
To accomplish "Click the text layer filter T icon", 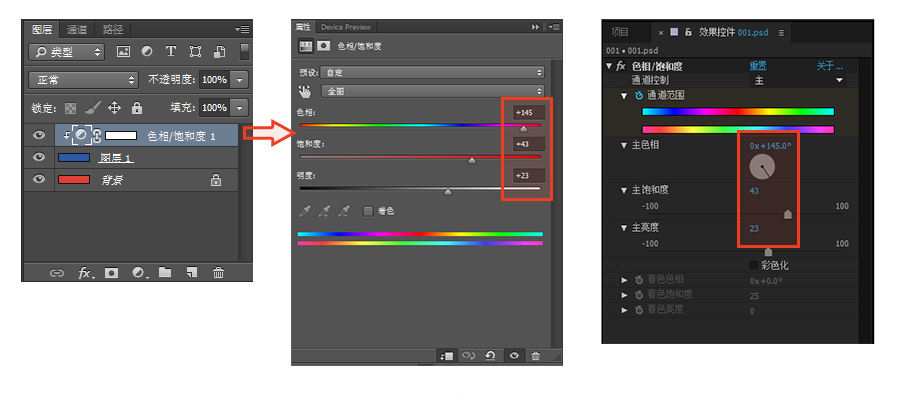I will coord(170,51).
